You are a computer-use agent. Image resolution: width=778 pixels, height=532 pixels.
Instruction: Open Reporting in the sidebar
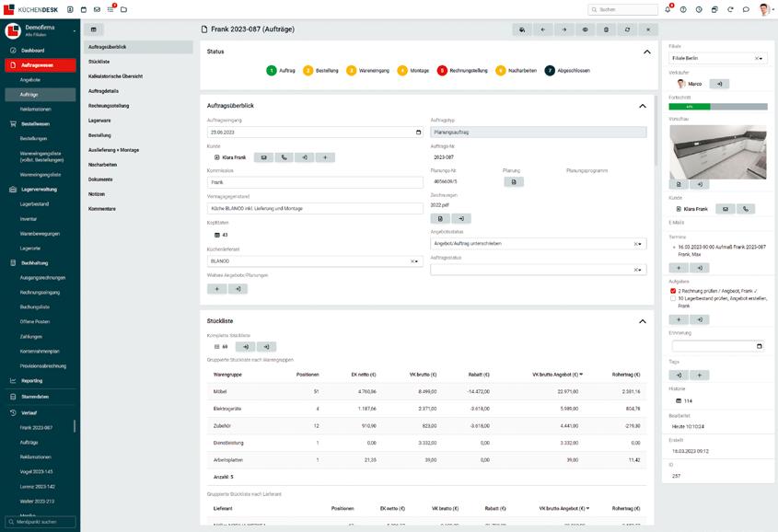pos(31,381)
